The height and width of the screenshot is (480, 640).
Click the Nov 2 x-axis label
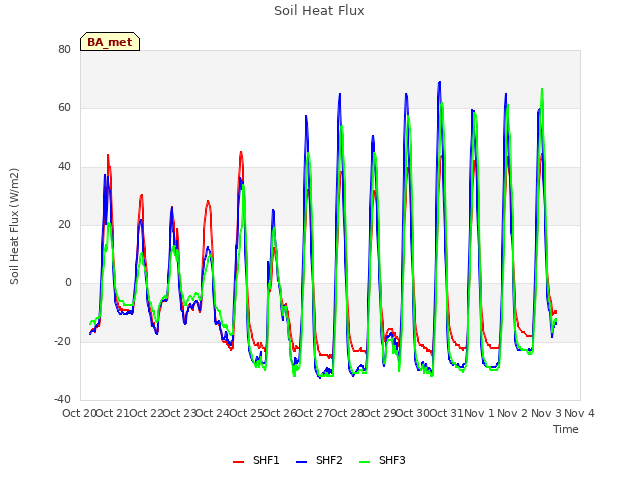click(513, 413)
